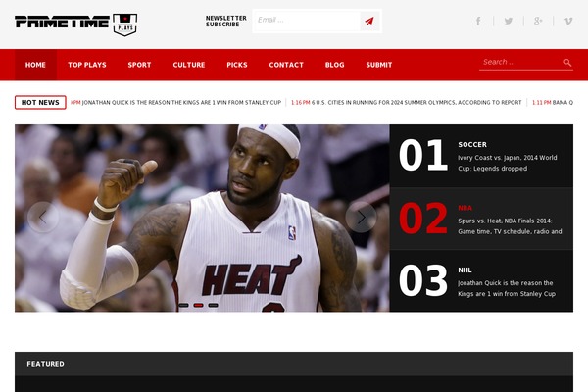This screenshot has height=392, width=588.
Task: Click the NHL category label
Action: click(x=465, y=270)
